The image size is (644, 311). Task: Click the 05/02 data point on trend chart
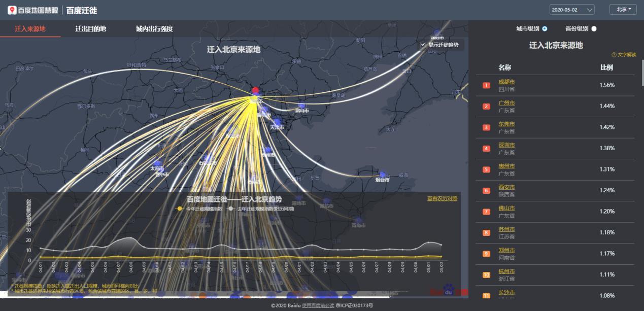[x=442, y=256]
